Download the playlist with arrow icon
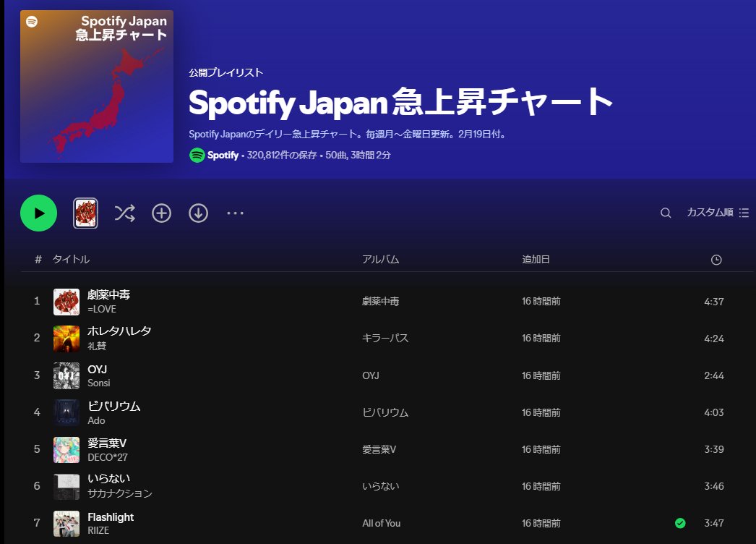 pyautogui.click(x=198, y=213)
